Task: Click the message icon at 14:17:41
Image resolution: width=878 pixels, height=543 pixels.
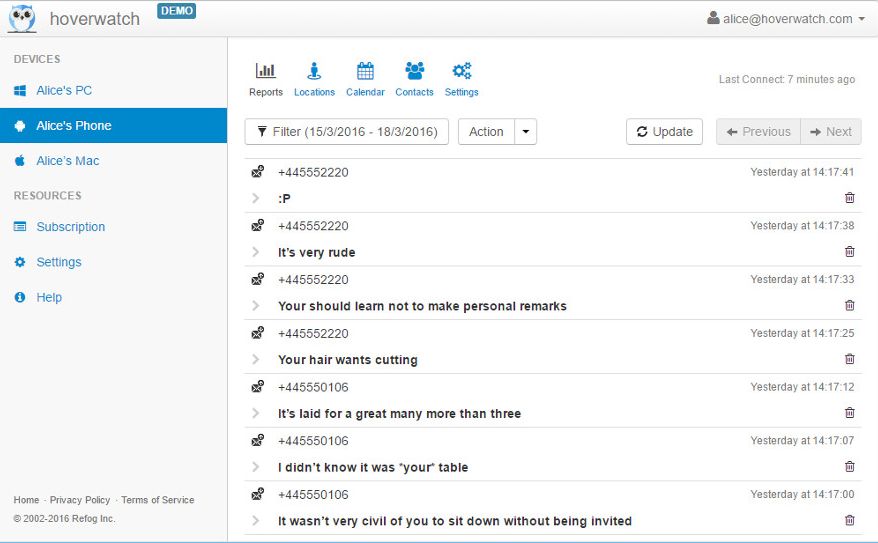Action: click(x=258, y=171)
